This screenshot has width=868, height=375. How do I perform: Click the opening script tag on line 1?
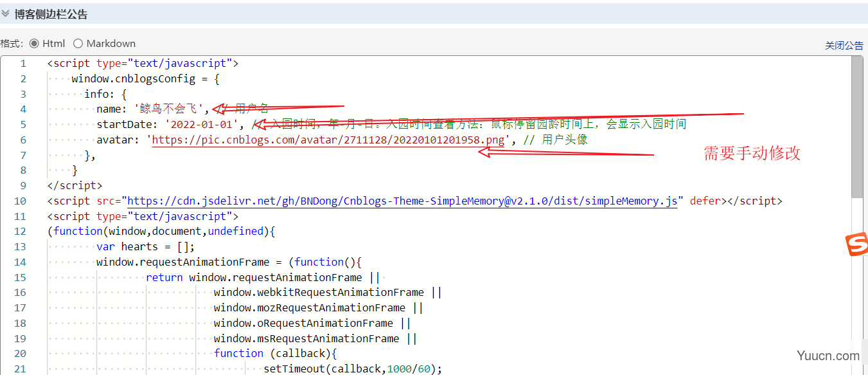(x=143, y=63)
